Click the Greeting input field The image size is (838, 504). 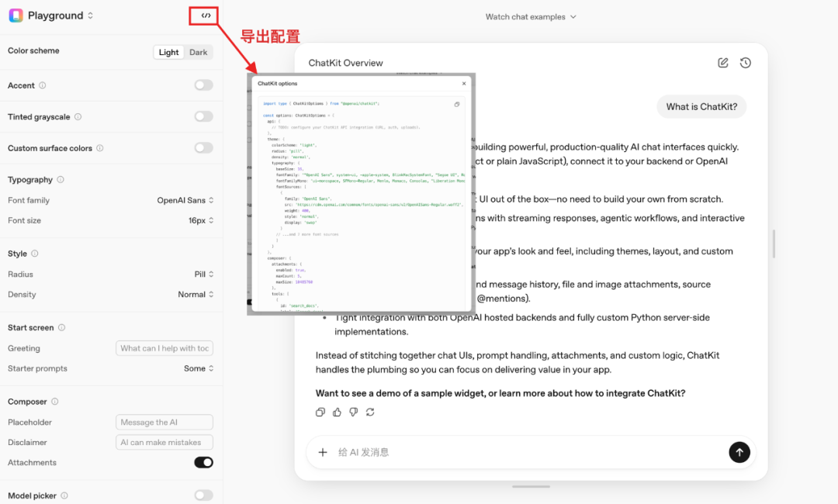[164, 348]
